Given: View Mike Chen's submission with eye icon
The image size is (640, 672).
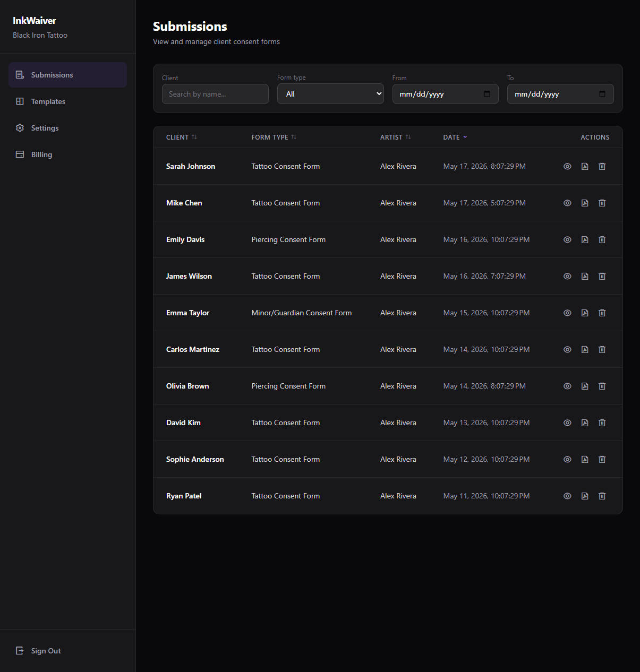Looking at the screenshot, I should [567, 203].
